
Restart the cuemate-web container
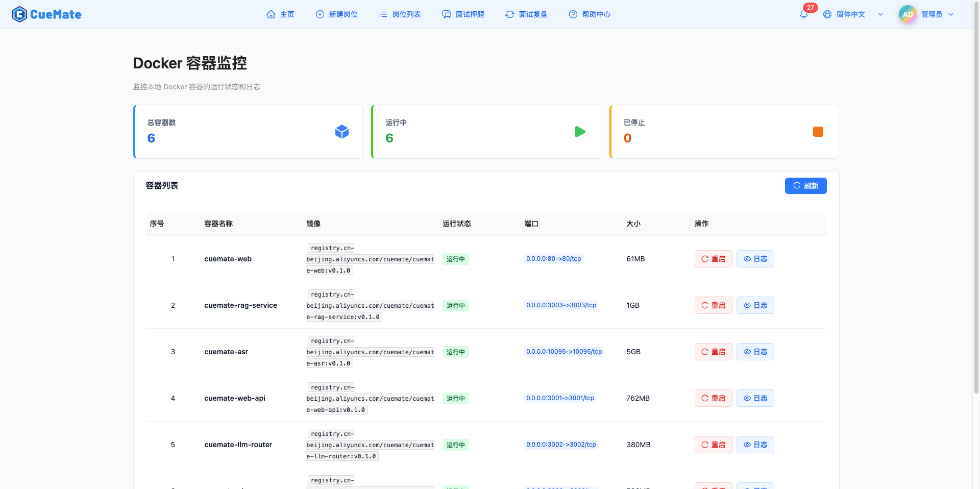(713, 259)
